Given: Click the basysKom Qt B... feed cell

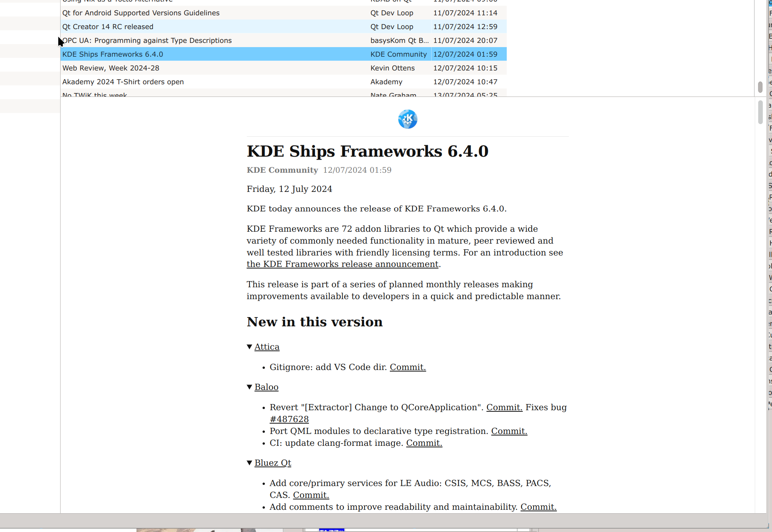Looking at the screenshot, I should [399, 41].
